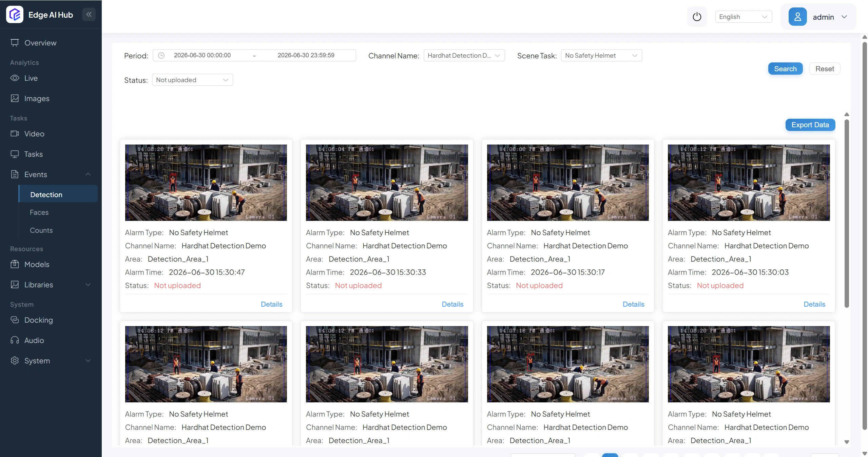Open Details for alarm at 15:30:03
868x457 pixels.
pyautogui.click(x=814, y=304)
